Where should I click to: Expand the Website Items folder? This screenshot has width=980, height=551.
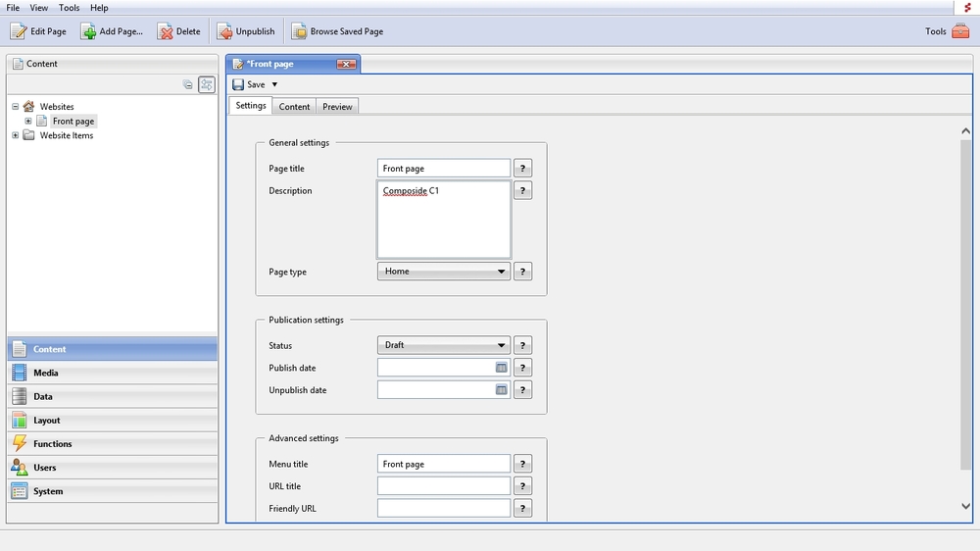pos(16,136)
